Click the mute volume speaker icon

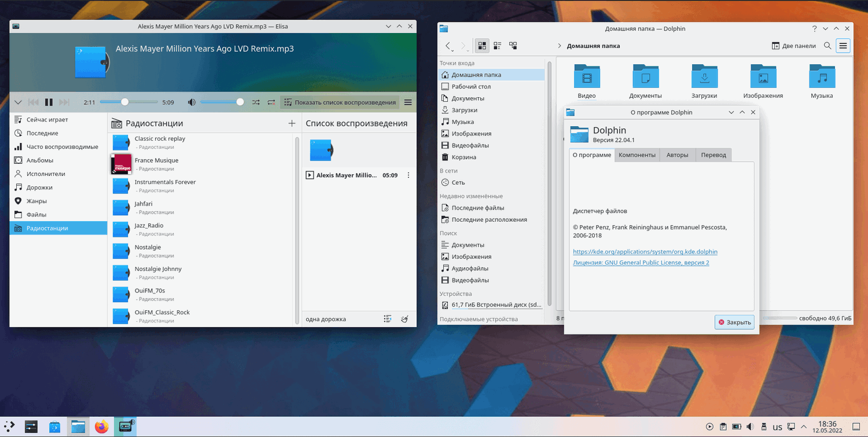(192, 102)
